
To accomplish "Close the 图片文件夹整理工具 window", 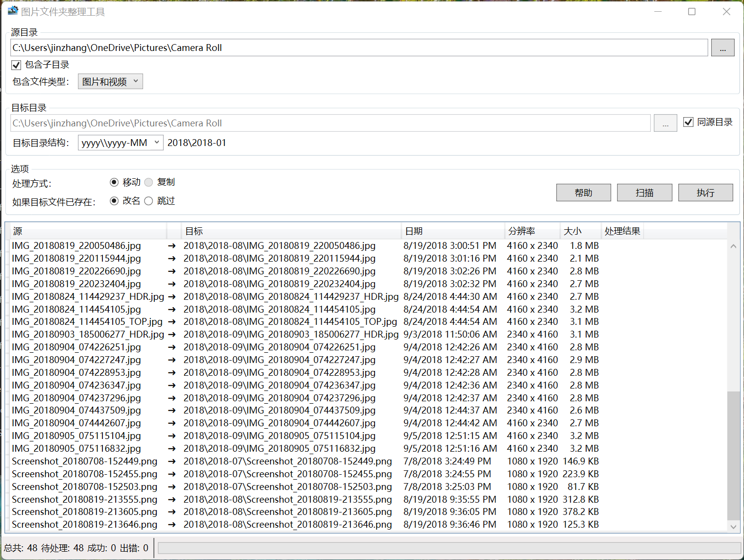I will pyautogui.click(x=726, y=11).
